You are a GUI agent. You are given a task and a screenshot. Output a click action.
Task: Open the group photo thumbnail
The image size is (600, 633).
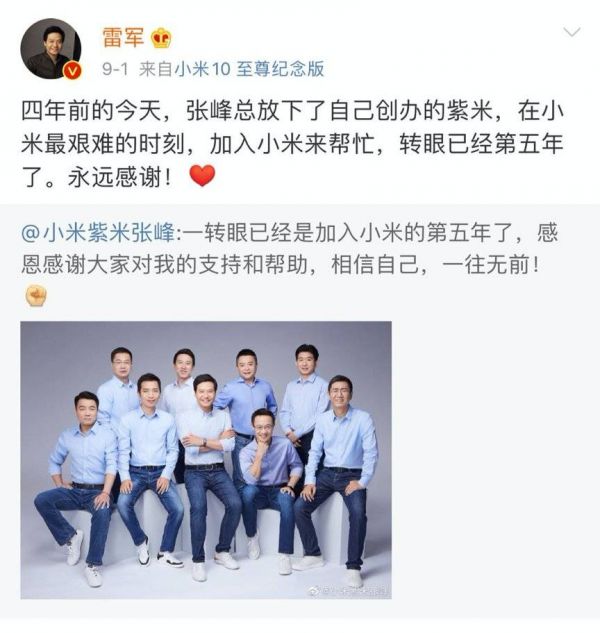pos(206,460)
